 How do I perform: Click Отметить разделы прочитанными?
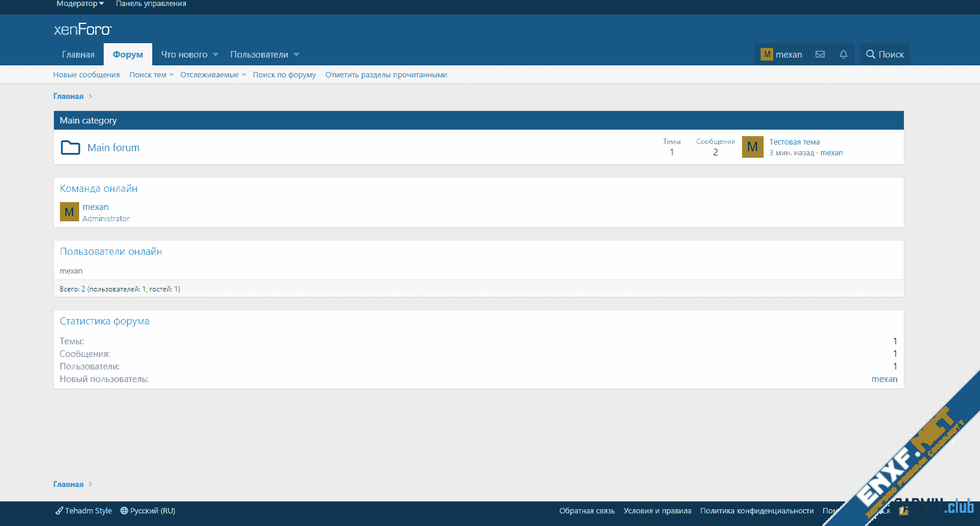386,75
